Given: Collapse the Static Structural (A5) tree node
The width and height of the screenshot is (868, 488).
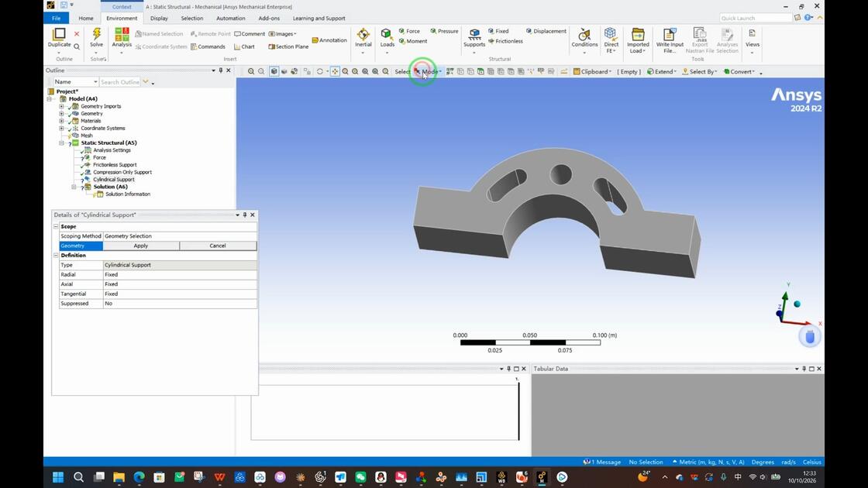Looking at the screenshot, I should 61,143.
